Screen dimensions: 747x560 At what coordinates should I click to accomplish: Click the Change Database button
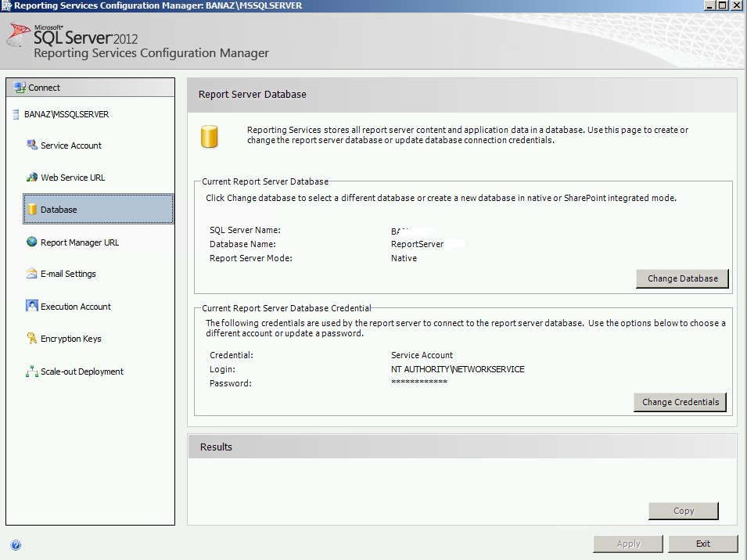[x=682, y=278]
